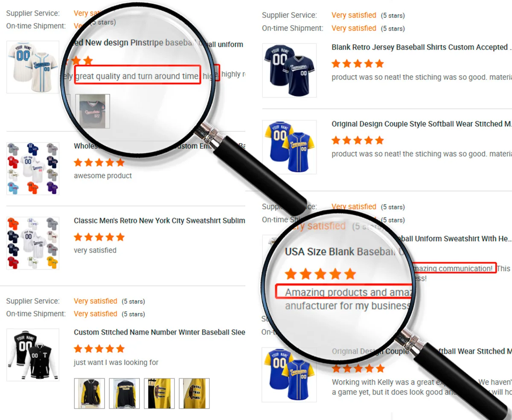Click the blue-yellow Couple Style softball jersey image

[x=289, y=147]
